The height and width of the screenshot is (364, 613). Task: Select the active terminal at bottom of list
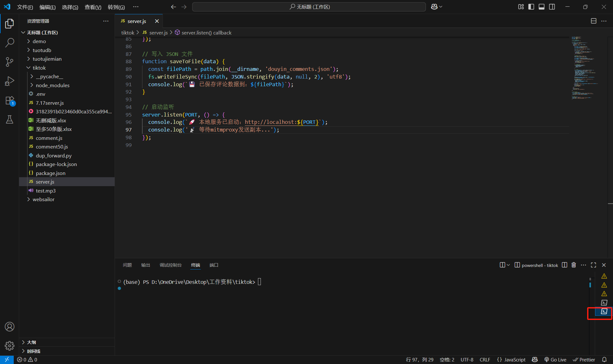[604, 311]
